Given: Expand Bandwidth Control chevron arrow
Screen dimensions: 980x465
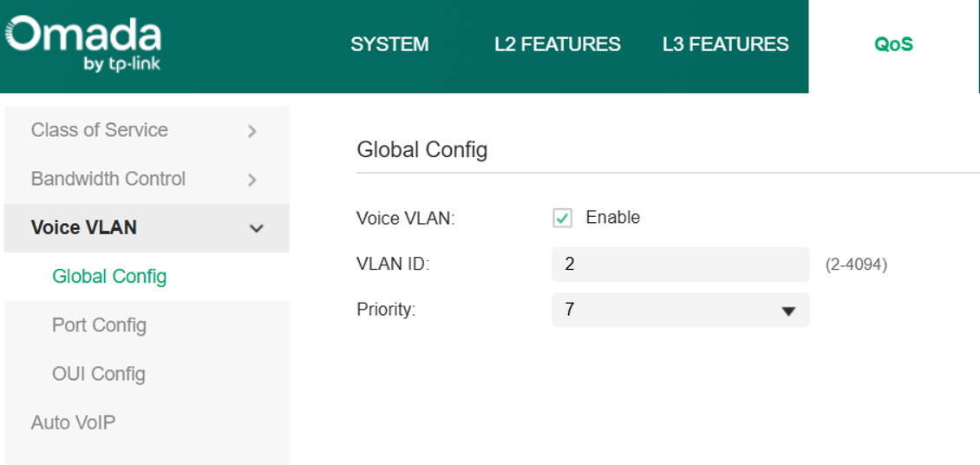Looking at the screenshot, I should (x=252, y=180).
